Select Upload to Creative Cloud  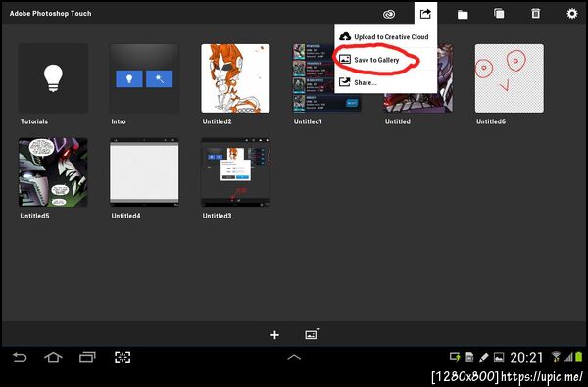pos(385,37)
